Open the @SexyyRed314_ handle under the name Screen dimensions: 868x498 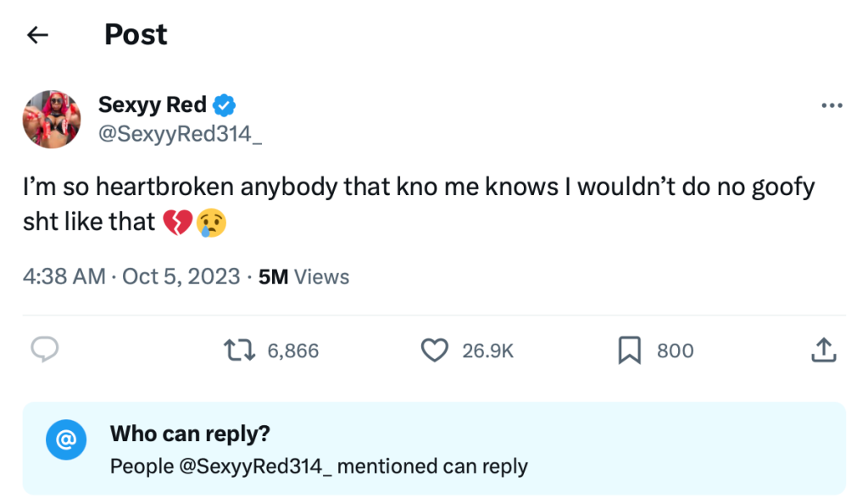(180, 133)
